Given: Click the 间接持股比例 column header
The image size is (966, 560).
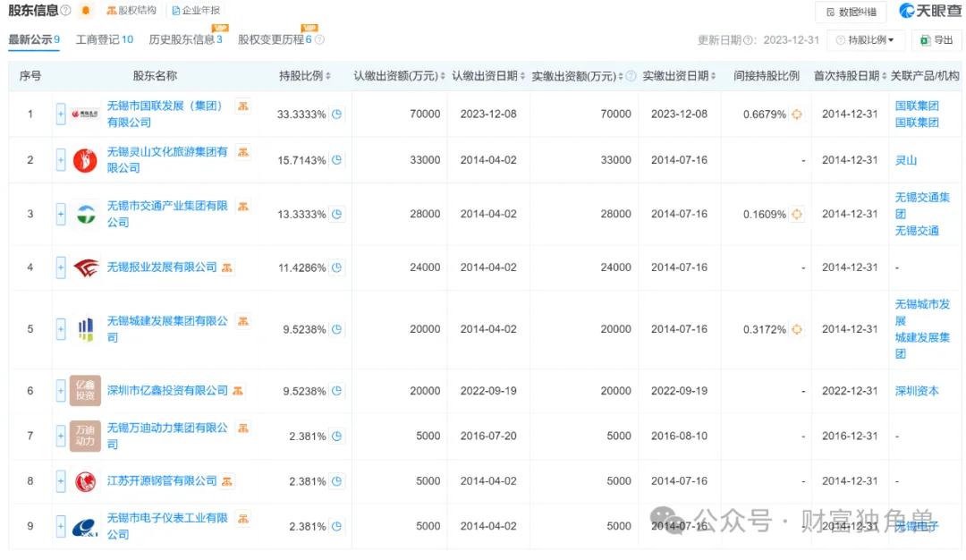Looking at the screenshot, I should point(767,76).
